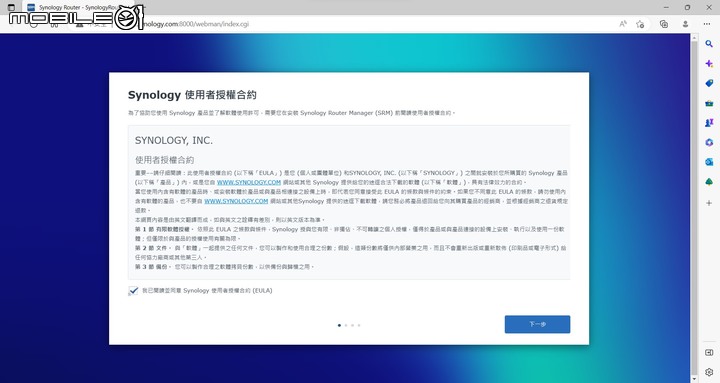Open the green tree icon in sidebar
The width and height of the screenshot is (720, 383).
pos(709,182)
